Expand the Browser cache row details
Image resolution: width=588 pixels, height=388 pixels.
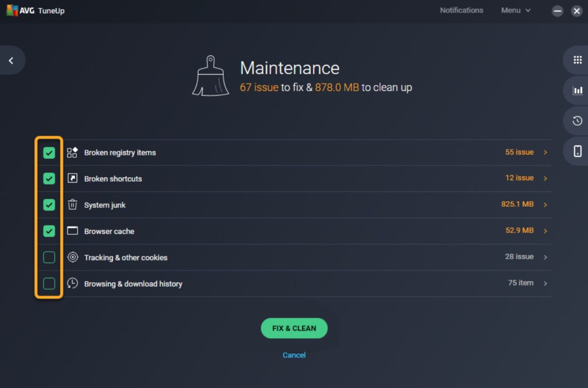546,231
